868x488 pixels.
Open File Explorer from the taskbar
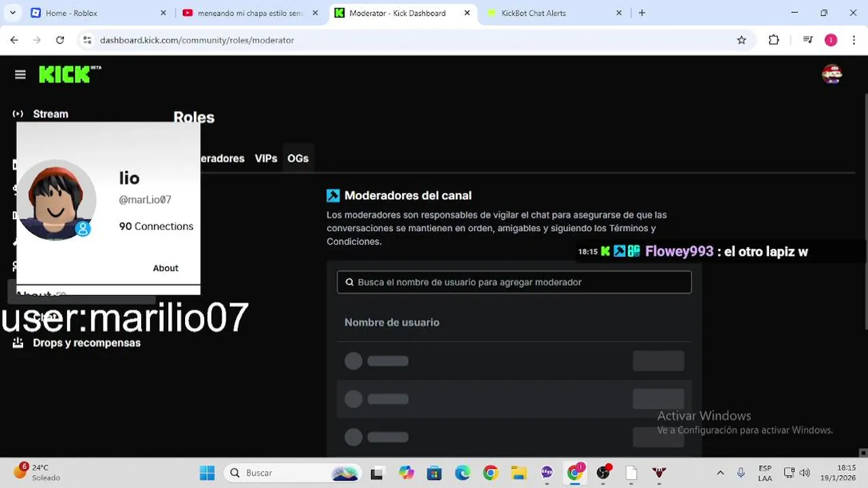pos(519,473)
